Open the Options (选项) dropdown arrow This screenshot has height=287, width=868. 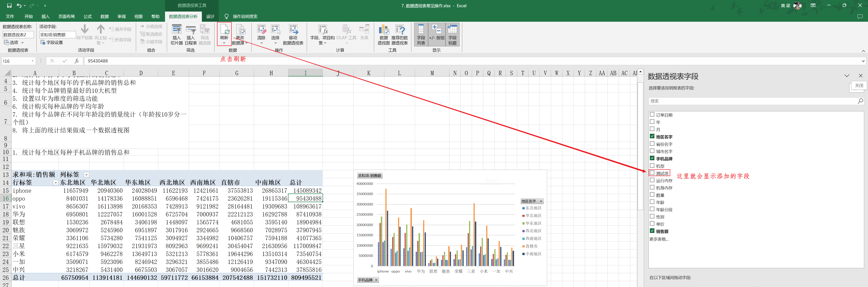23,43
